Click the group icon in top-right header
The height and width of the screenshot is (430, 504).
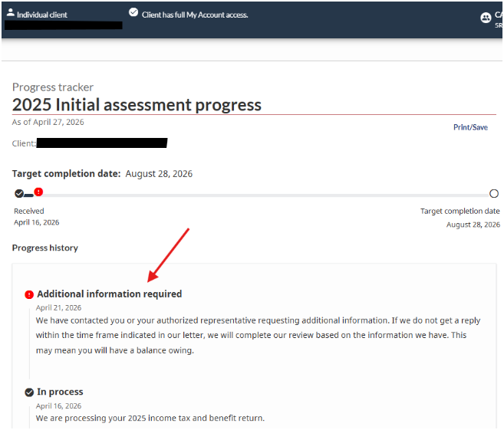485,18
